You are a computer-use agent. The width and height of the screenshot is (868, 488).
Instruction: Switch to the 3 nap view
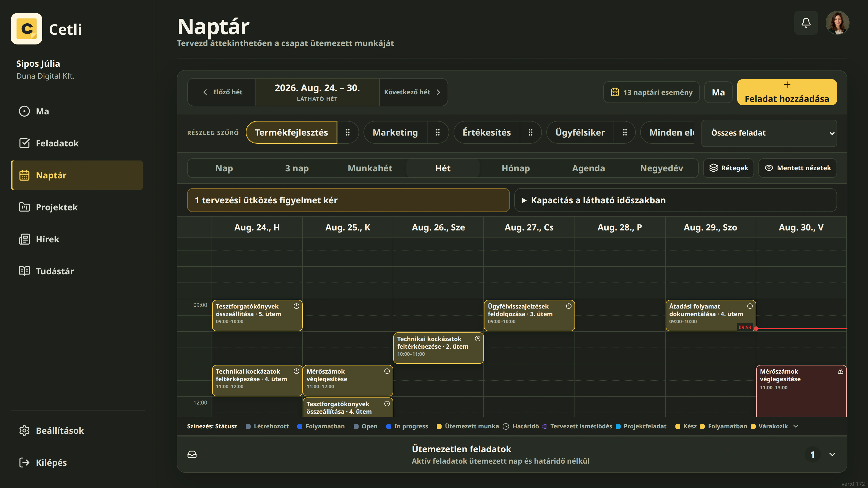[x=297, y=168]
